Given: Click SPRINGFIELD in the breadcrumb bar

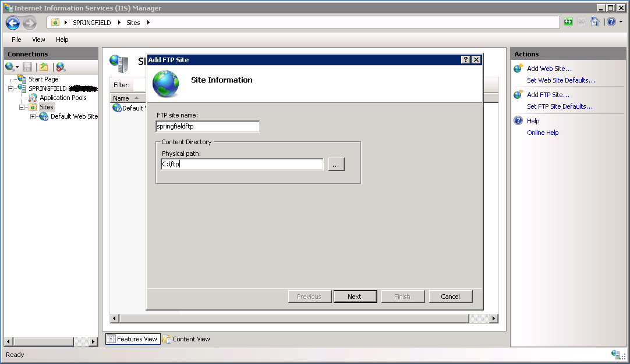Looking at the screenshot, I should click(91, 23).
